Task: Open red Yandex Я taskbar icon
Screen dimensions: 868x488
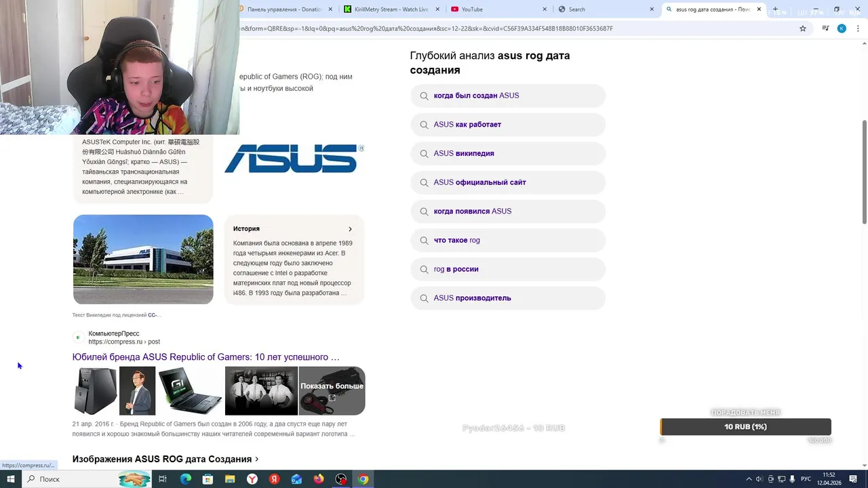Action: (275, 479)
